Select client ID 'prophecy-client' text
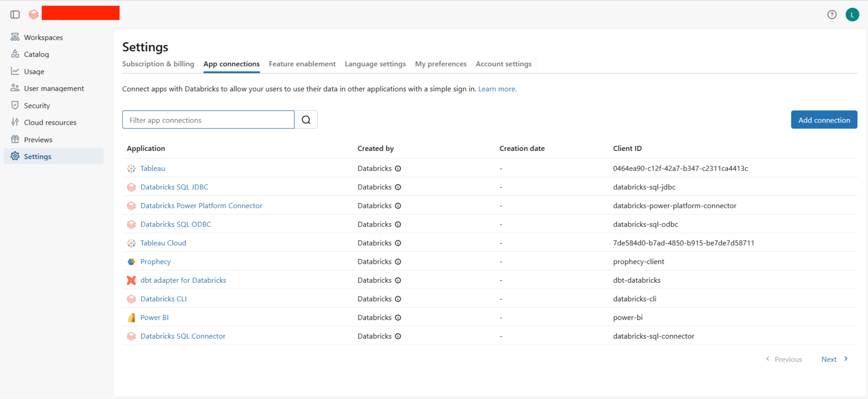The height and width of the screenshot is (399, 868). point(638,262)
